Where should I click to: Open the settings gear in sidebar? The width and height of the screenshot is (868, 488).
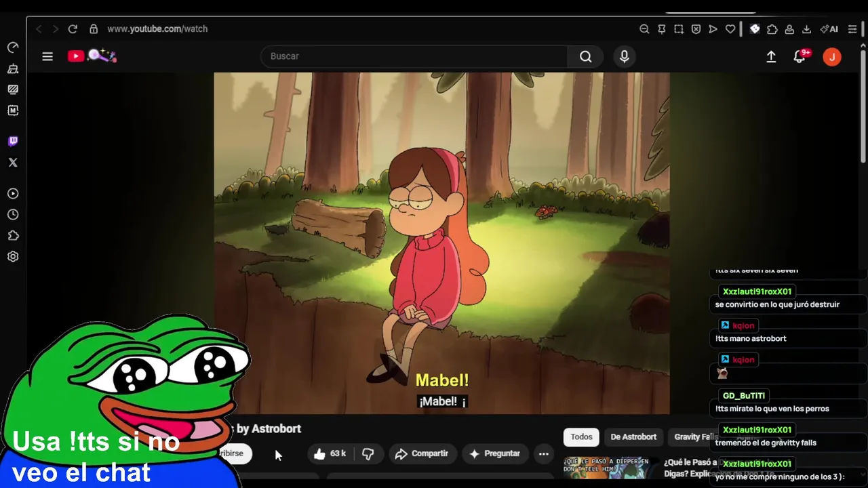(13, 257)
